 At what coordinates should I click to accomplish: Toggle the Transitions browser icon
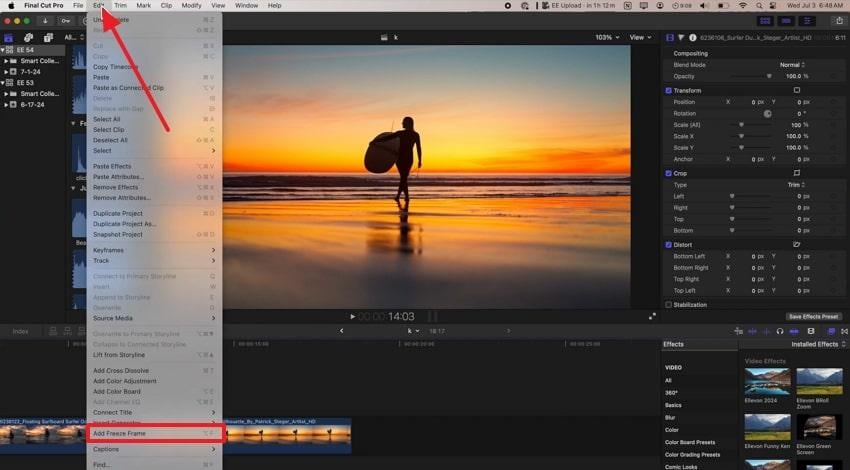[845, 331]
